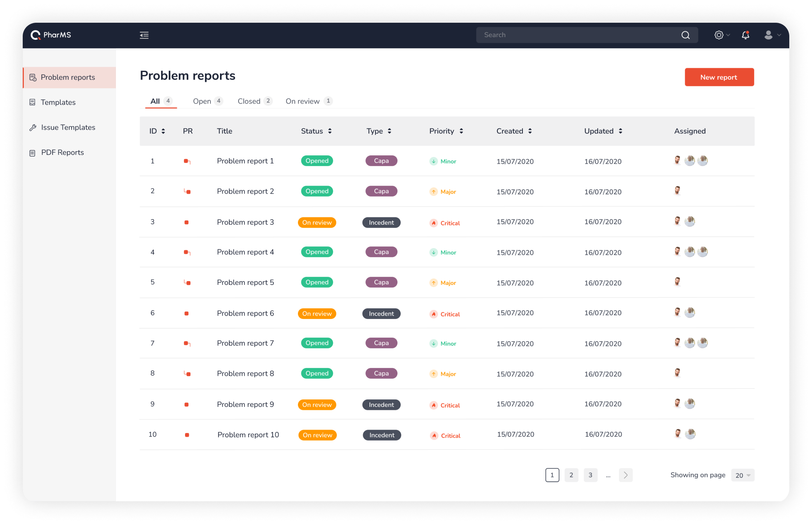Click the New report button
The image size is (812, 524).
[719, 77]
